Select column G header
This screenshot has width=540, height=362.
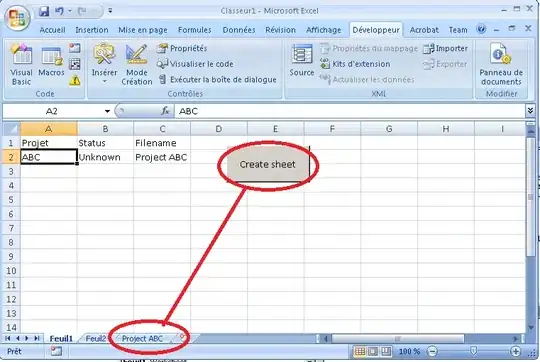389,129
